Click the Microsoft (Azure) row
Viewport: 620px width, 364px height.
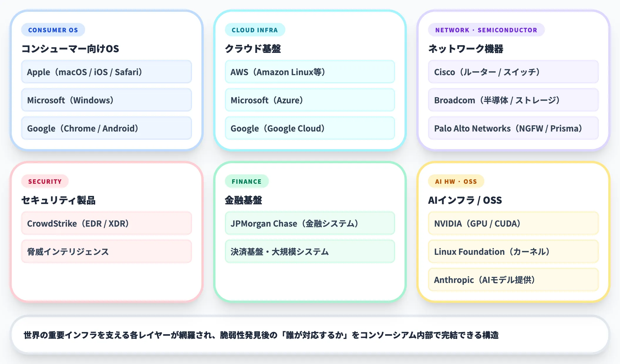(310, 100)
